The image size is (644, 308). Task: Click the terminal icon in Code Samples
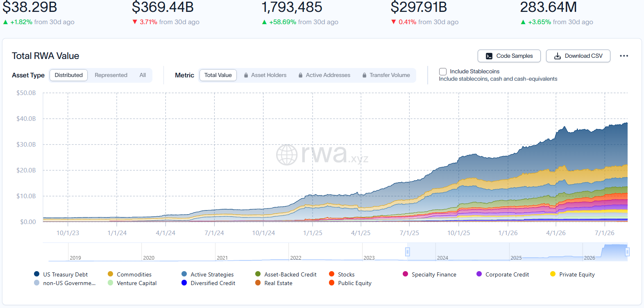tap(489, 56)
